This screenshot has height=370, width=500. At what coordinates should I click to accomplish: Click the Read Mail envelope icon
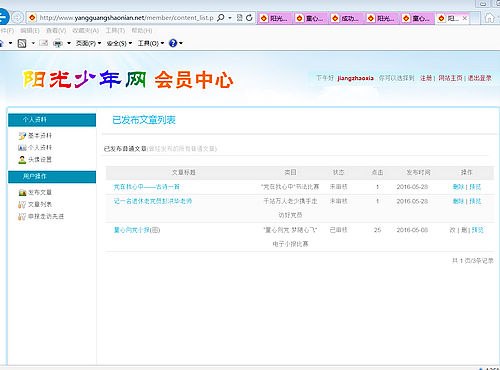click(x=44, y=43)
